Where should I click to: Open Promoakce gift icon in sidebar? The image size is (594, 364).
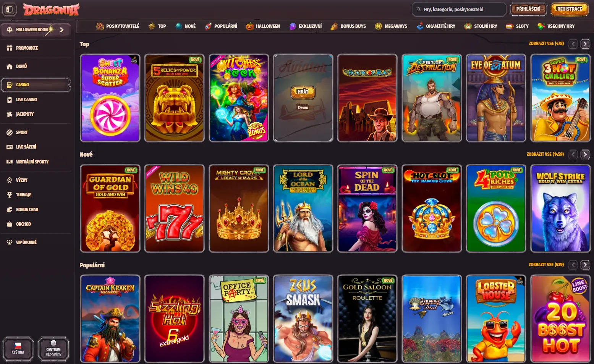tap(10, 48)
